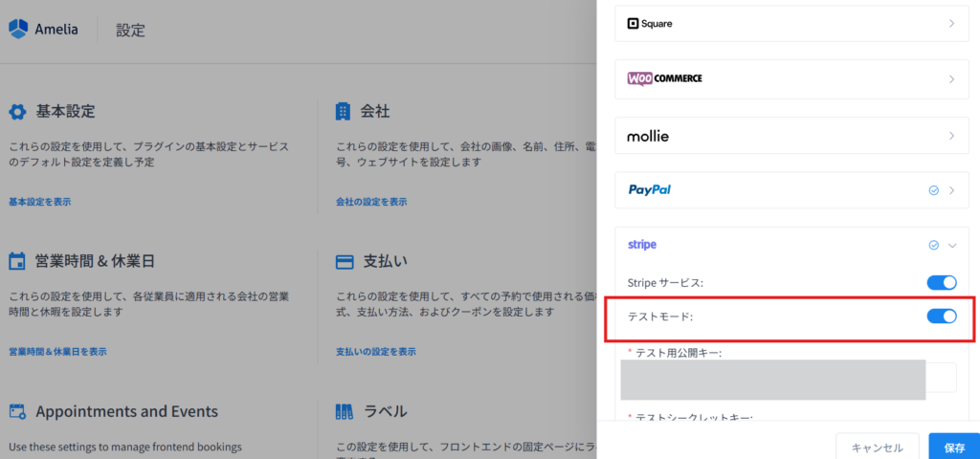Click the PayPal enabled checkmark icon
The width and height of the screenshot is (980, 459).
point(933,190)
